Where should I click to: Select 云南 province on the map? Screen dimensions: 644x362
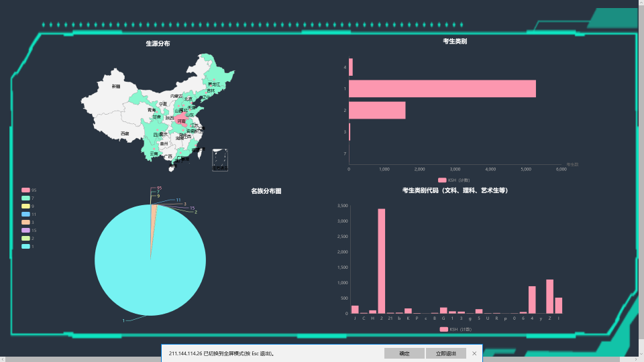pos(154,153)
